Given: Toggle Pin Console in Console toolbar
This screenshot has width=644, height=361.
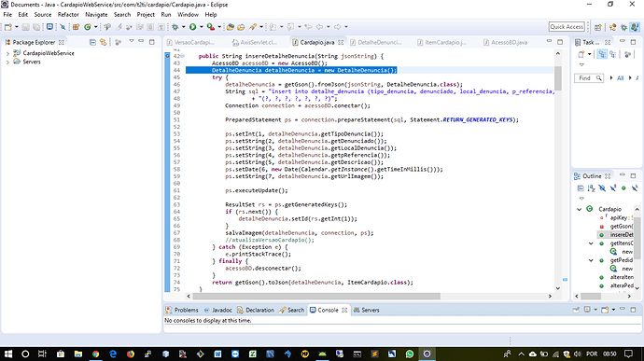Looking at the screenshot, I should (x=576, y=310).
